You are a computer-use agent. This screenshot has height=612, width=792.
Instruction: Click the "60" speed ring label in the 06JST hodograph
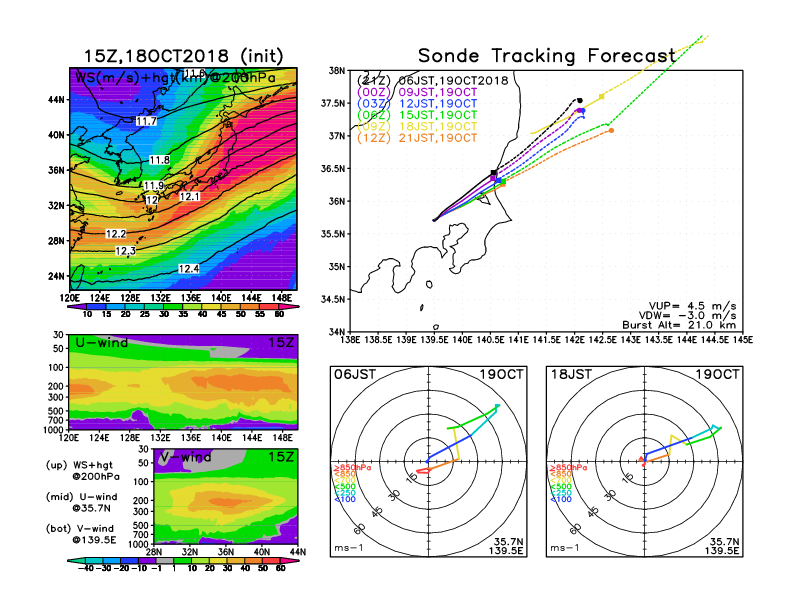[360, 528]
